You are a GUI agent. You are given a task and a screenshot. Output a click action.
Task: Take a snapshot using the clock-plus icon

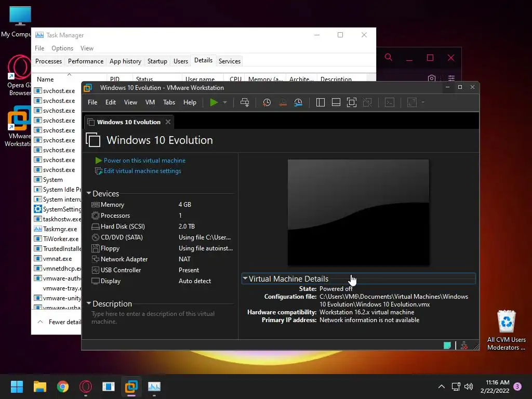(267, 102)
